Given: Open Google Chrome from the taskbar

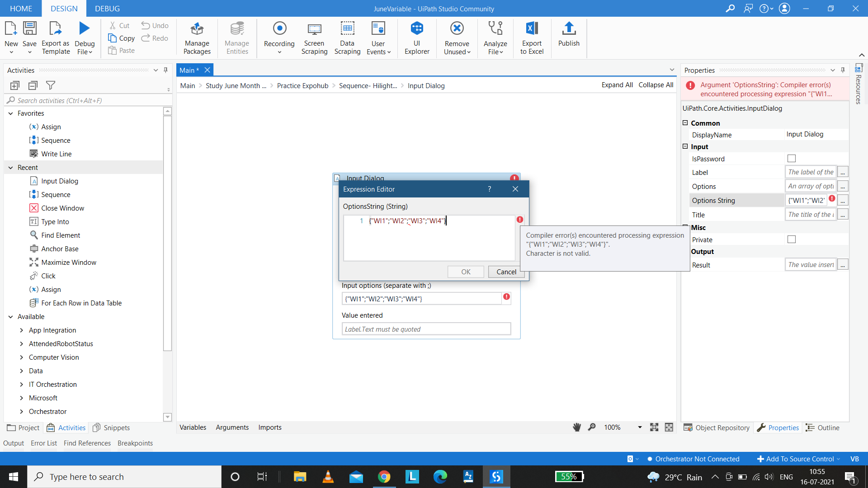Looking at the screenshot, I should click(x=384, y=476).
